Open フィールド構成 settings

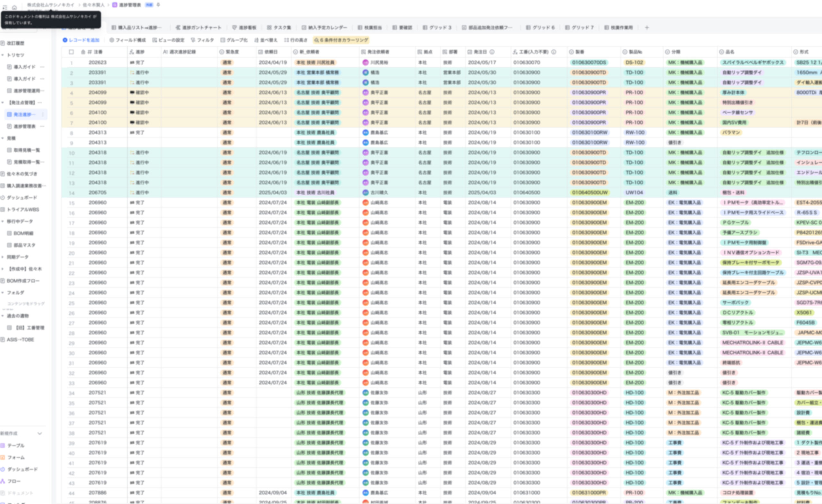128,40
